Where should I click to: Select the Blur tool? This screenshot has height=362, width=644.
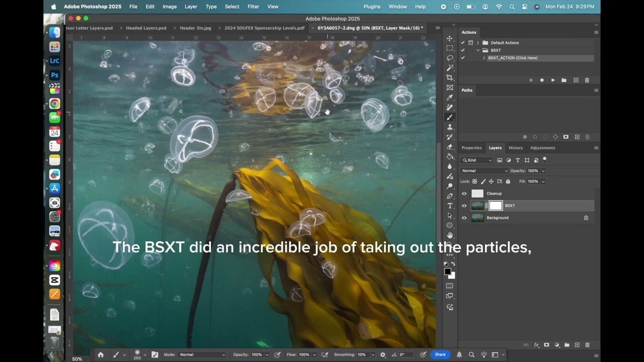450,166
